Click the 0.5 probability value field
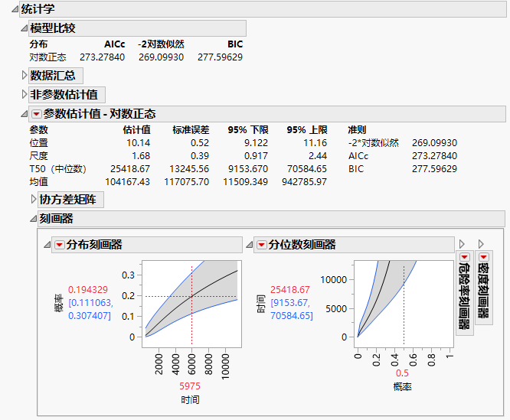Screen dimensions: 510x420 click(x=402, y=373)
